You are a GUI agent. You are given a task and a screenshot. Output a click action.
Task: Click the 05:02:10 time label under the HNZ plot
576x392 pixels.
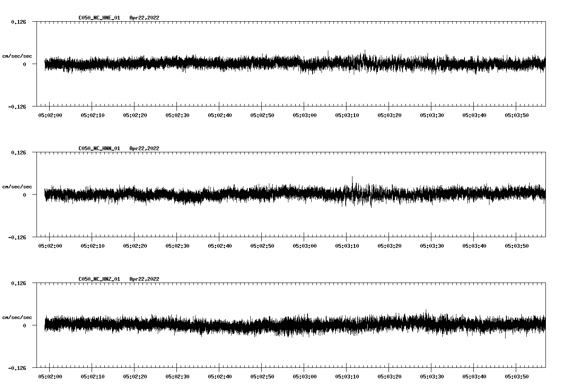(92, 376)
